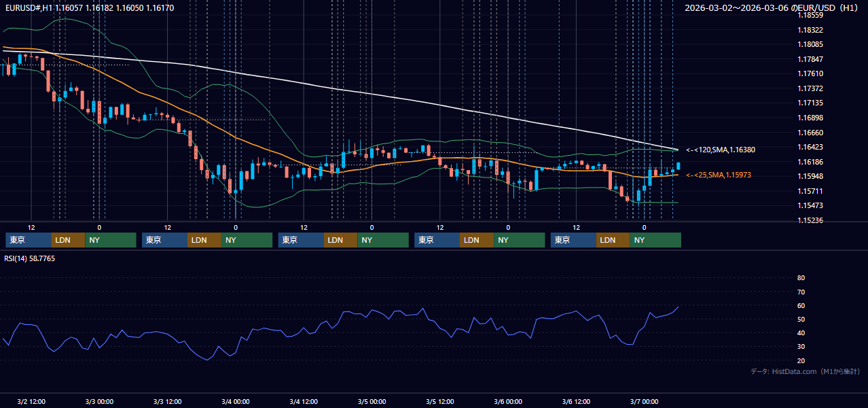Select price axis value 1.15473

(810, 206)
